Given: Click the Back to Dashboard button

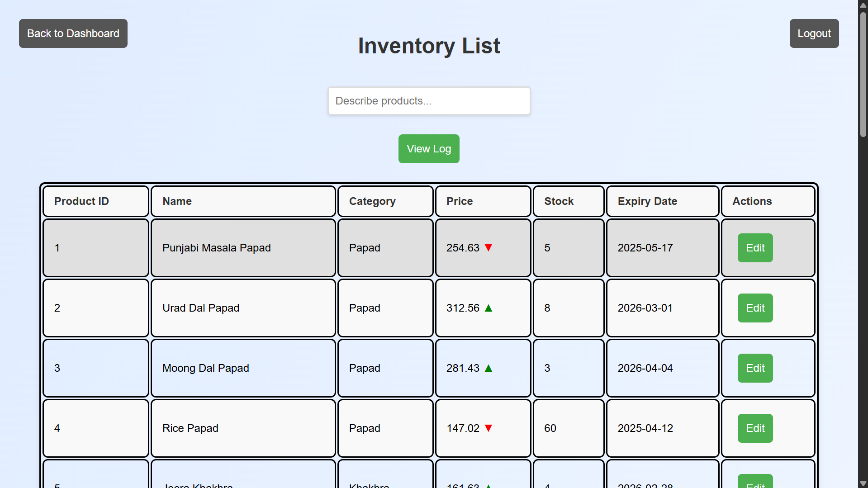Looking at the screenshot, I should point(73,33).
